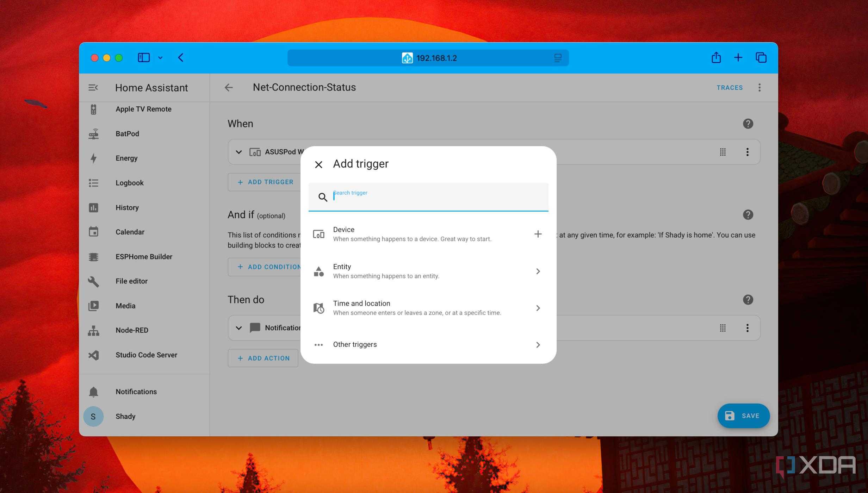Expand the ASUSPod trigger row
The height and width of the screenshot is (493, 868).
click(238, 152)
